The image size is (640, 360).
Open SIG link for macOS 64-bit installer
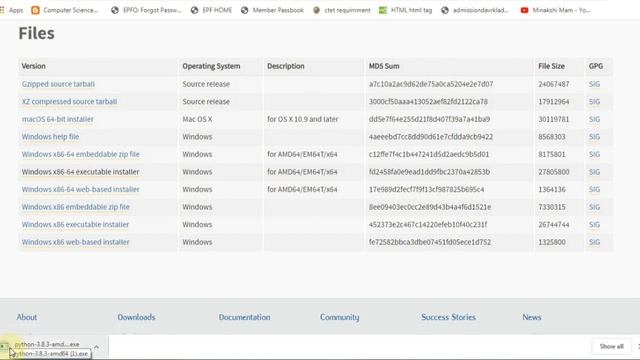pos(594,119)
